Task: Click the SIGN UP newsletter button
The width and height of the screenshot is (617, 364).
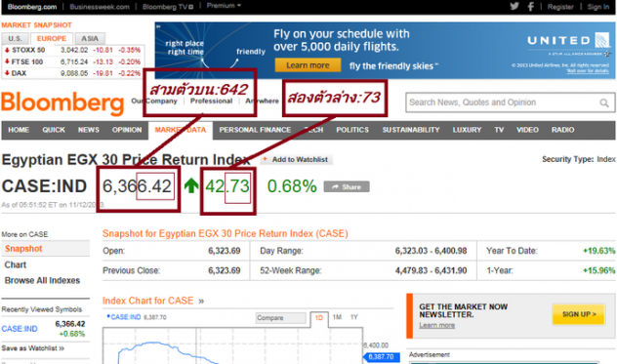Action: [x=578, y=314]
